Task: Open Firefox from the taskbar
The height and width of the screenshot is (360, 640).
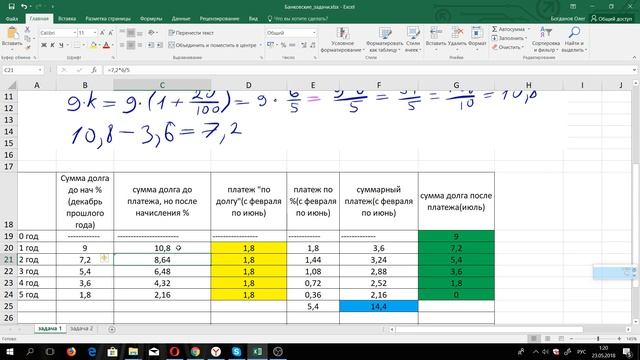Action: (x=71, y=351)
